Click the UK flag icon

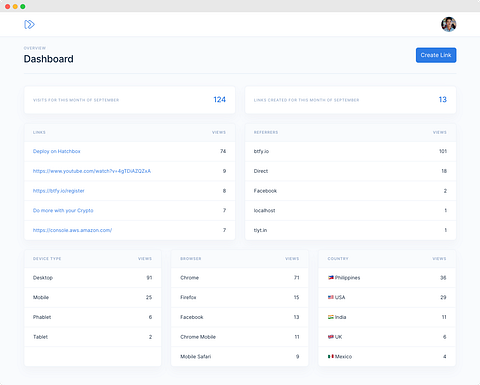pos(331,337)
